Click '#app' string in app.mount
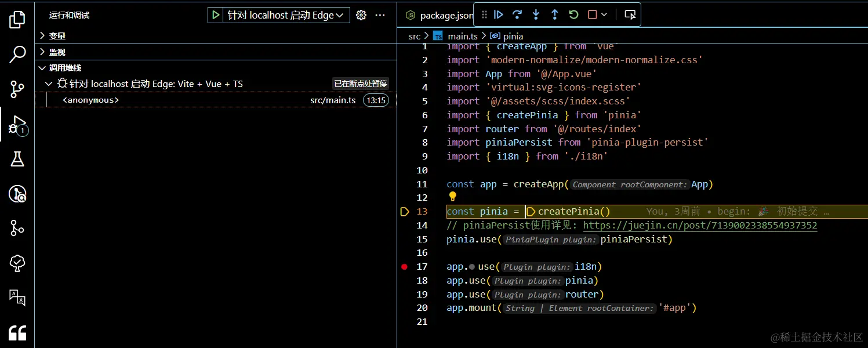Image resolution: width=868 pixels, height=348 pixels. click(674, 308)
